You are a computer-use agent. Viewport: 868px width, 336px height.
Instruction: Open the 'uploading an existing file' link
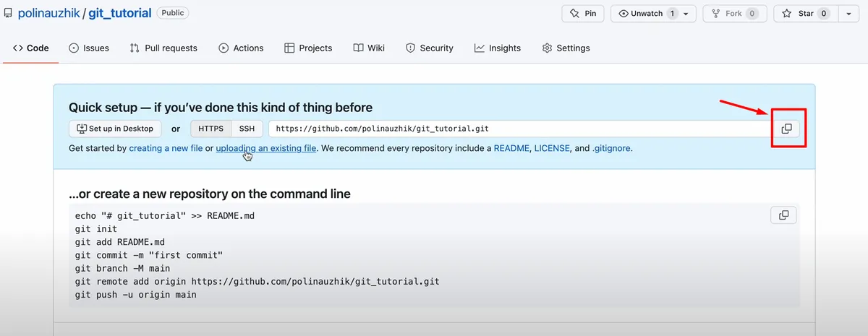(x=266, y=148)
